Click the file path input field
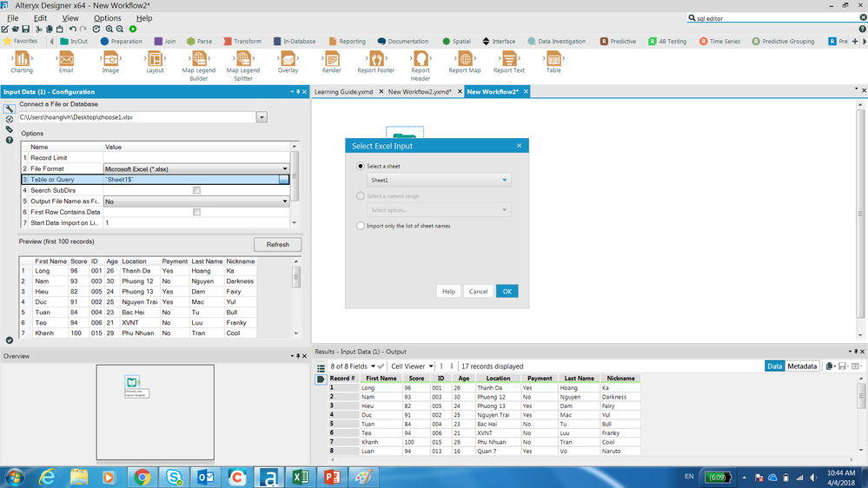 [x=136, y=117]
